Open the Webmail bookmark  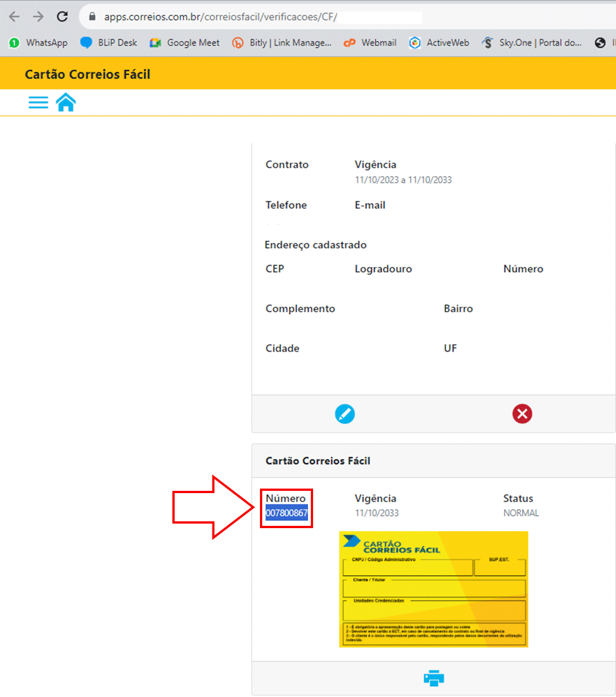click(x=370, y=42)
